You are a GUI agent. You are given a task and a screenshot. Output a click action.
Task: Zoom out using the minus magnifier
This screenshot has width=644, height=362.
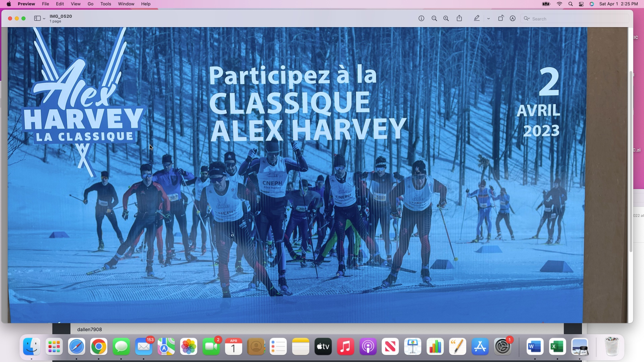tap(434, 19)
